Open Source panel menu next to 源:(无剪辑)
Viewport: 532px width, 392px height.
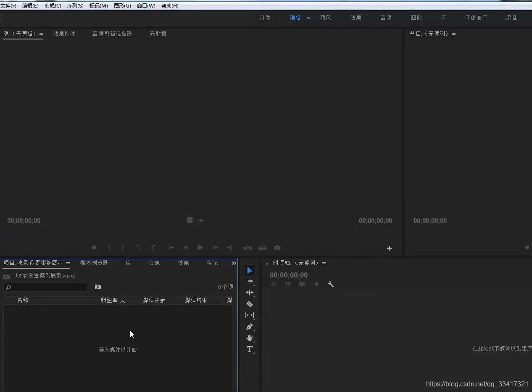(41, 34)
